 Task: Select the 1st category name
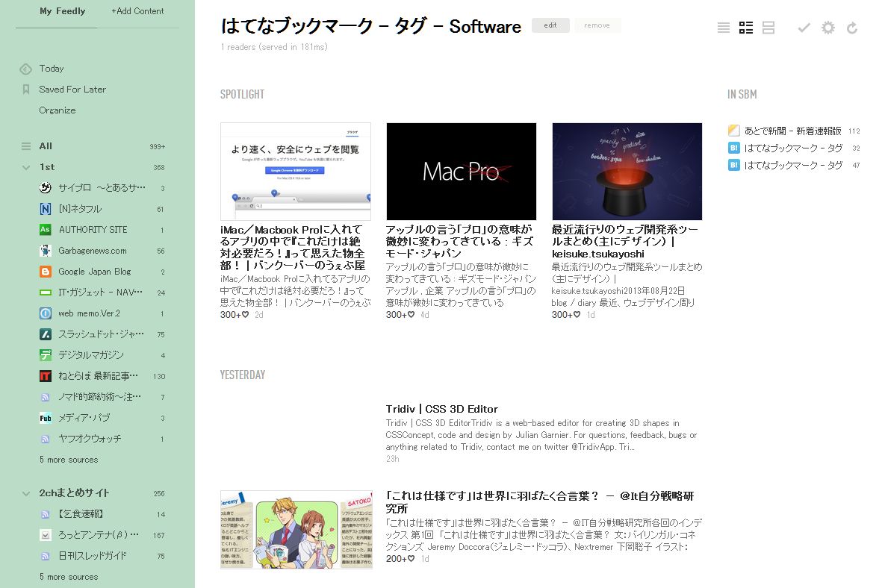47,167
